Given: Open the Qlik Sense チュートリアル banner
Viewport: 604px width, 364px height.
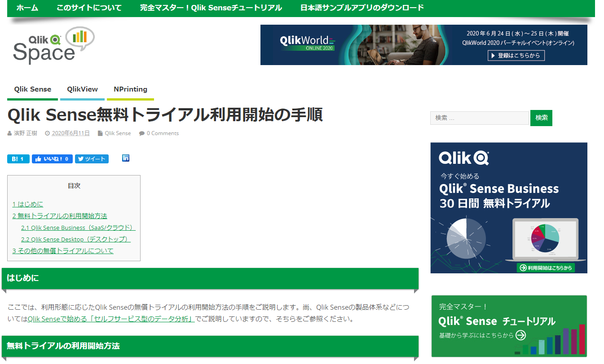Looking at the screenshot, I should (x=509, y=326).
